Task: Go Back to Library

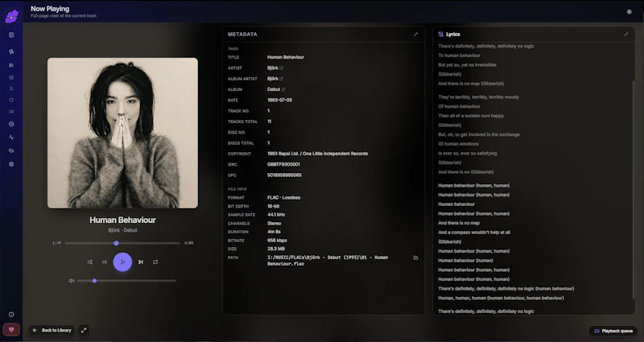Action: [52, 330]
